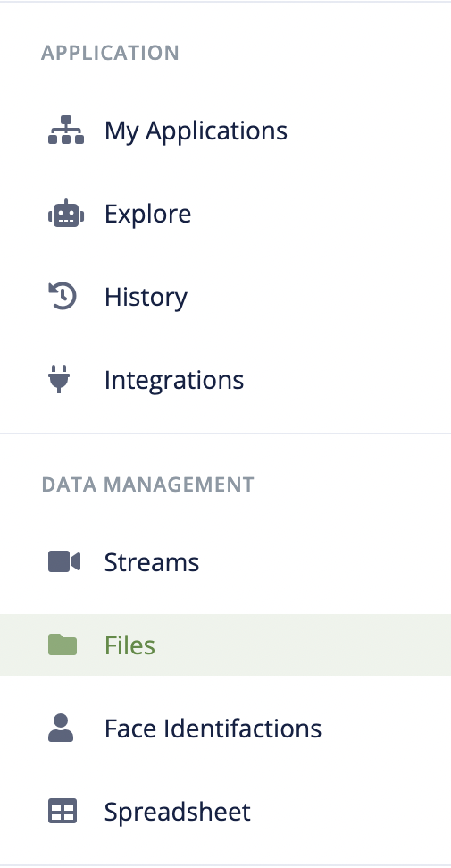Image resolution: width=451 pixels, height=868 pixels.
Task: Click the Spreadsheet table icon
Action: 63,811
